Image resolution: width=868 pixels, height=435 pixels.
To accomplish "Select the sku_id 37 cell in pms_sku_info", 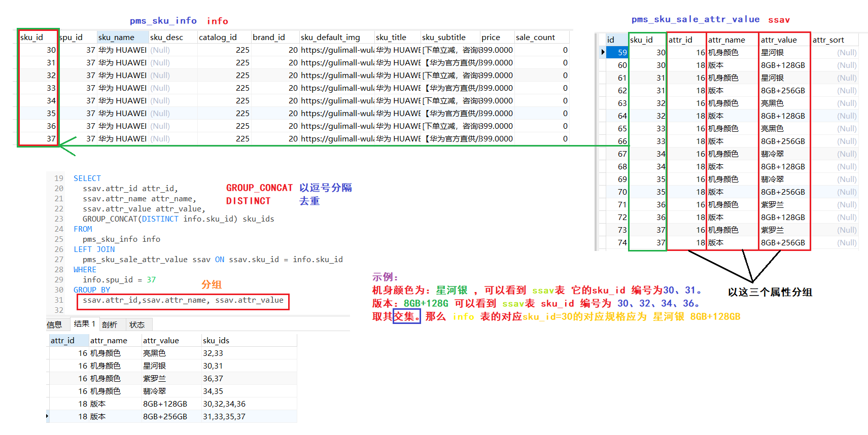I will pyautogui.click(x=38, y=138).
